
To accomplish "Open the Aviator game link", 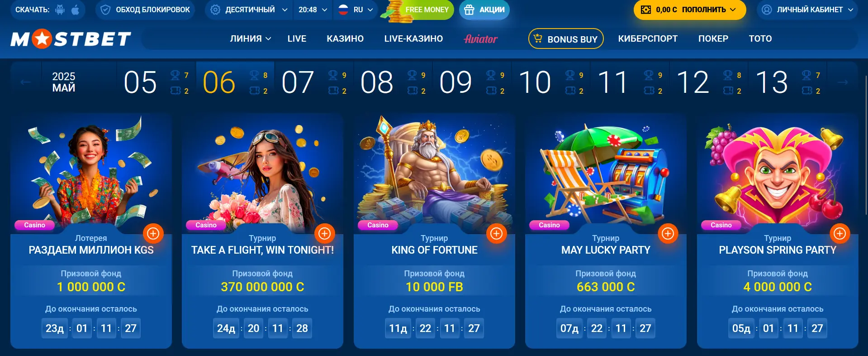I will [481, 39].
